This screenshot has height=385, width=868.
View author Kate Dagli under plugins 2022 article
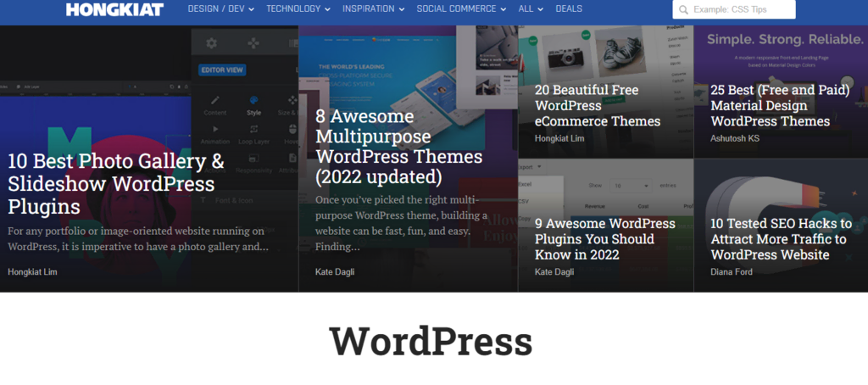point(554,271)
